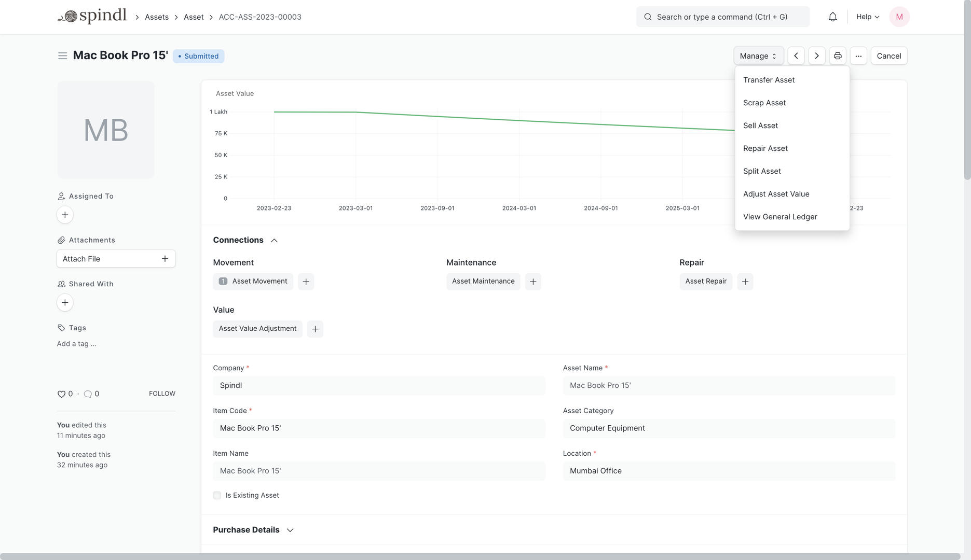The image size is (971, 560).
Task: Add a Shared With user
Action: click(x=65, y=302)
